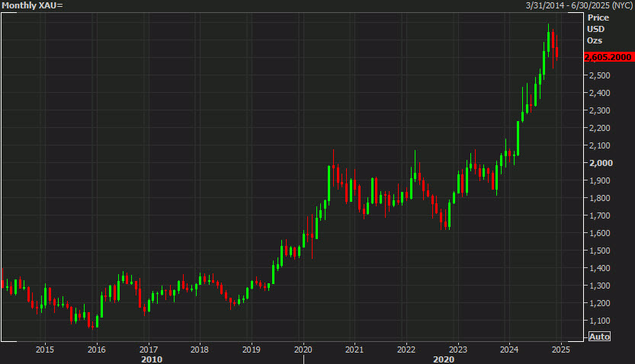This screenshot has height=364, width=635.
Task: Click the Monthly XAU= chart title
Action: tap(32, 5)
